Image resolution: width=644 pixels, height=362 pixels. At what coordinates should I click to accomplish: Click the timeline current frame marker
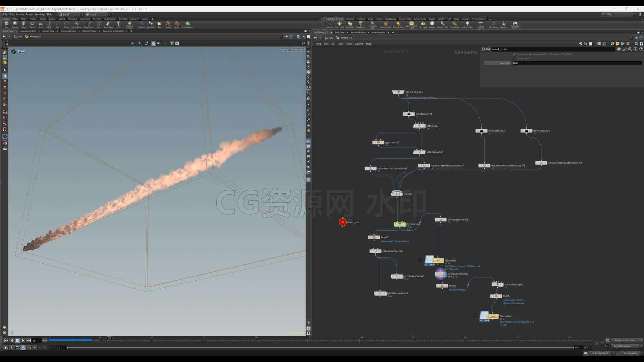coord(109,339)
